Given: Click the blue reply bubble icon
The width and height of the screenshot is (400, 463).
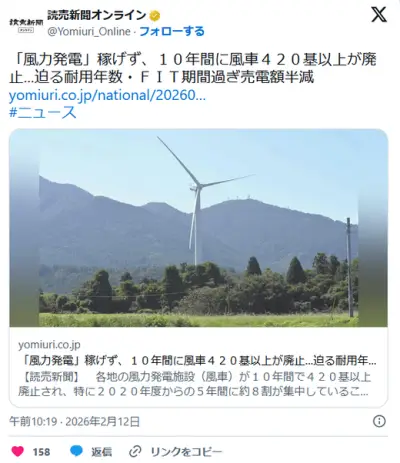Looking at the screenshot, I should pos(76,451).
